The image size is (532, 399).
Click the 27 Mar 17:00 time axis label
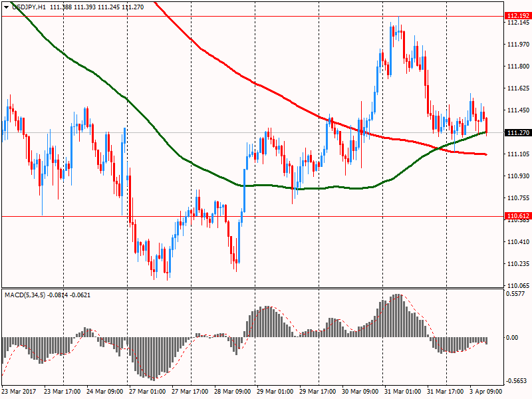click(x=190, y=392)
